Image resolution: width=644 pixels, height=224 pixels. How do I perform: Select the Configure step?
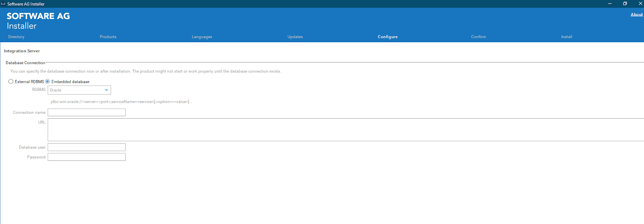pyautogui.click(x=388, y=37)
